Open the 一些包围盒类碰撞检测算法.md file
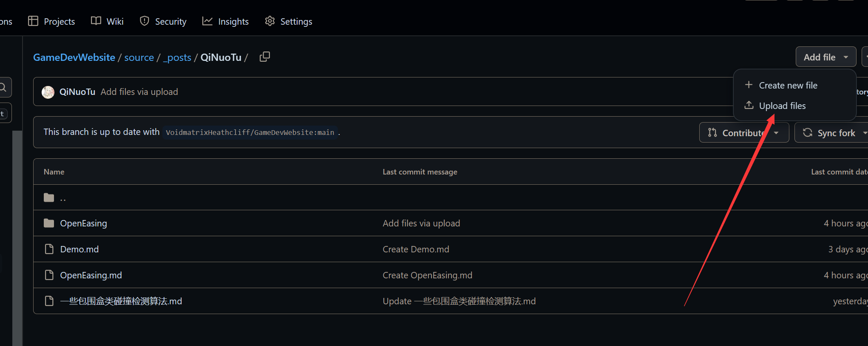 tap(121, 301)
